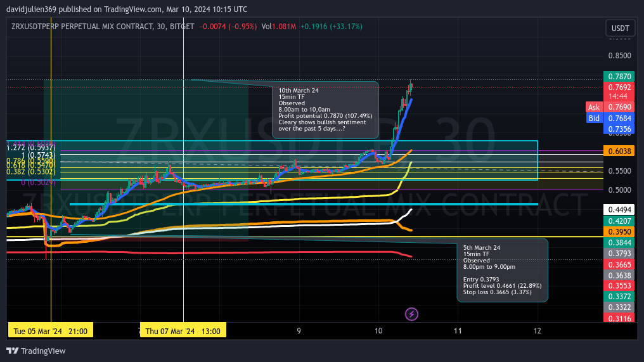The height and width of the screenshot is (362, 644).
Task: Click the 0.5000 price axis tick
Action: [619, 190]
